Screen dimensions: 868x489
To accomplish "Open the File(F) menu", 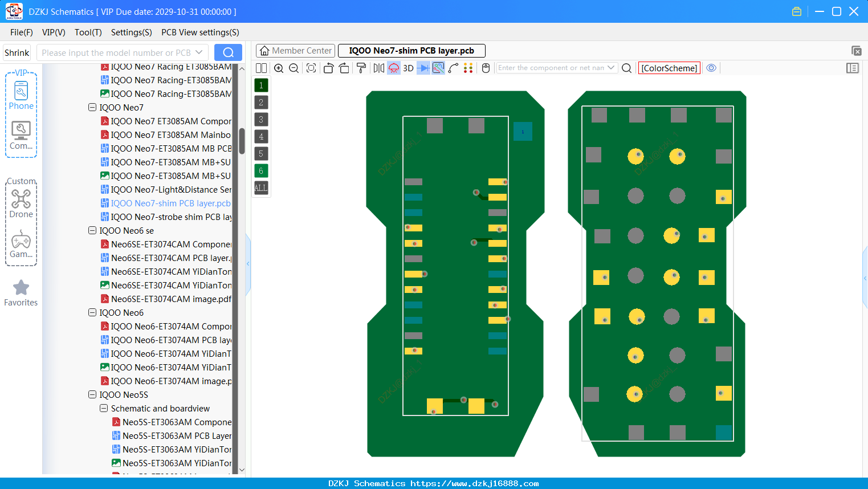I will pyautogui.click(x=22, y=32).
